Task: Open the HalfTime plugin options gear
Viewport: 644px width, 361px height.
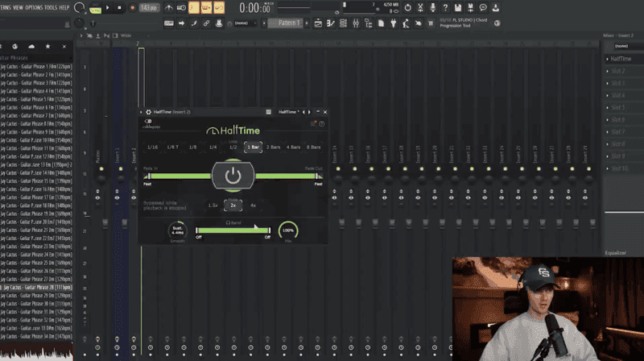Action: coord(148,112)
